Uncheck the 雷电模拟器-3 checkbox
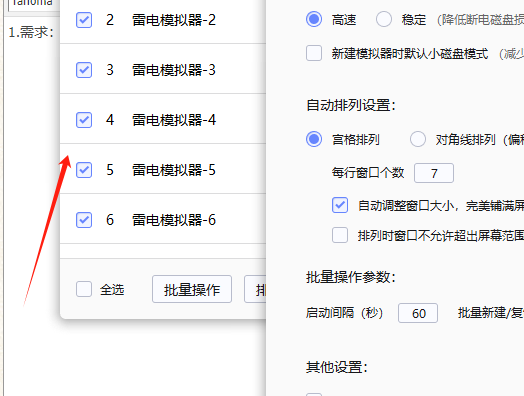 tap(84, 70)
